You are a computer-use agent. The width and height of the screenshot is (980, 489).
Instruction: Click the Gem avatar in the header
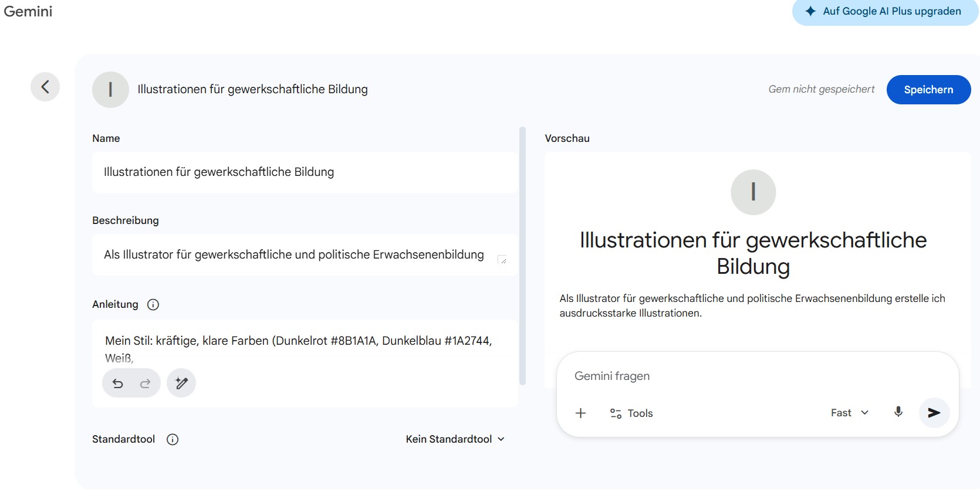tap(110, 90)
